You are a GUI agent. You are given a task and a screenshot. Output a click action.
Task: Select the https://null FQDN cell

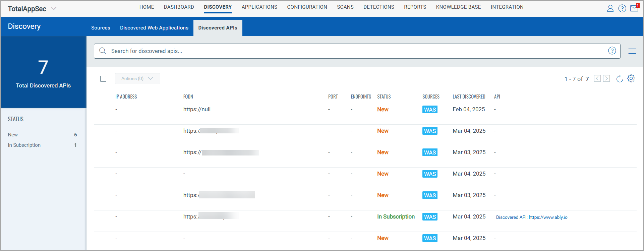(197, 109)
